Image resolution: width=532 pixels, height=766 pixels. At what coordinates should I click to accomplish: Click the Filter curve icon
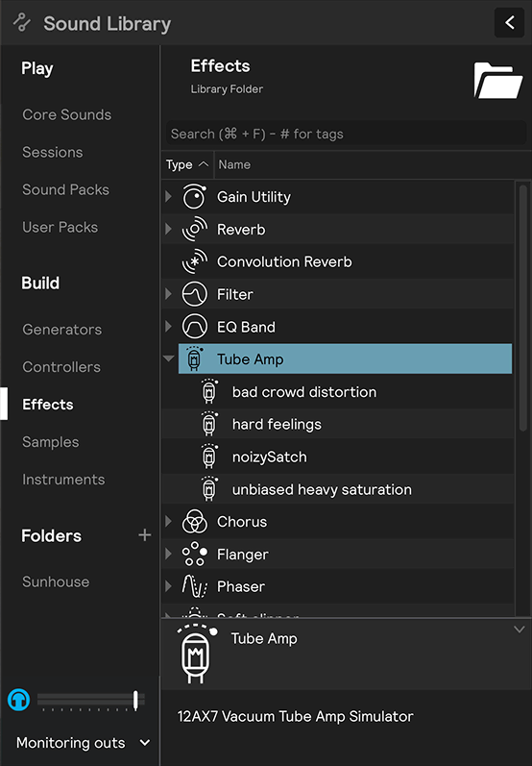point(194,294)
